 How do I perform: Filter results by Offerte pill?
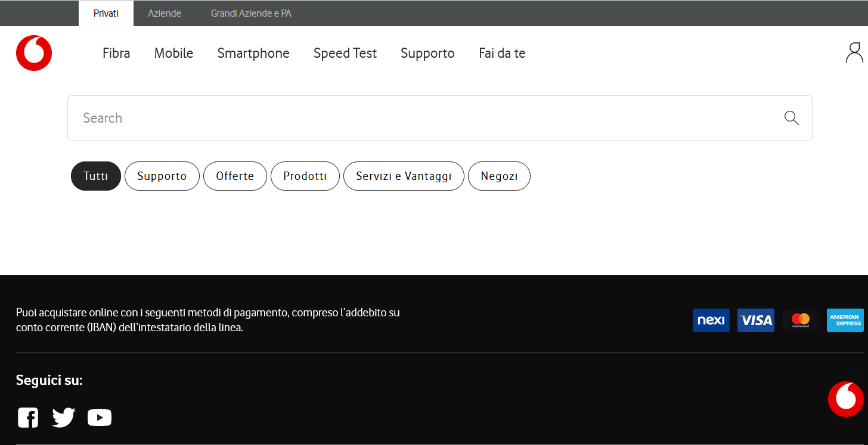click(235, 176)
